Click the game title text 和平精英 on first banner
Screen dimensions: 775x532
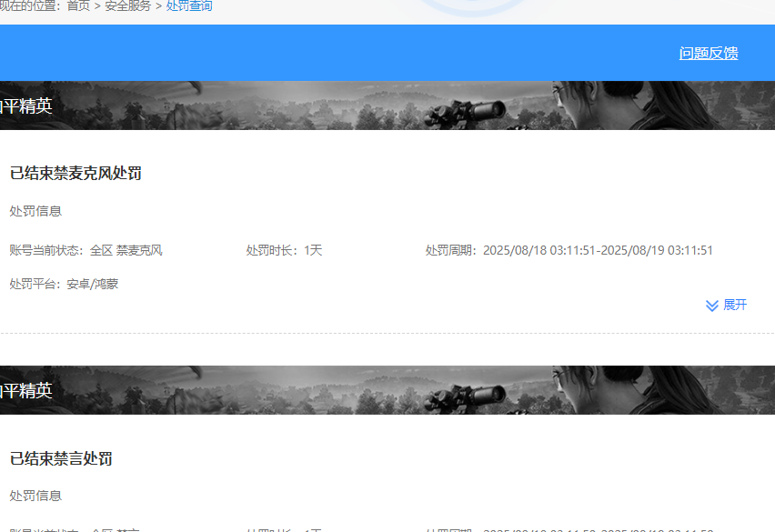(x=27, y=105)
